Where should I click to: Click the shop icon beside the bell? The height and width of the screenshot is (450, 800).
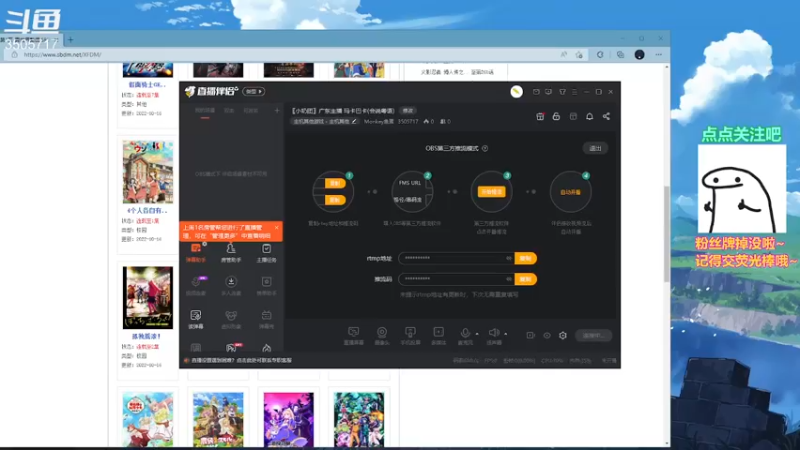(573, 116)
